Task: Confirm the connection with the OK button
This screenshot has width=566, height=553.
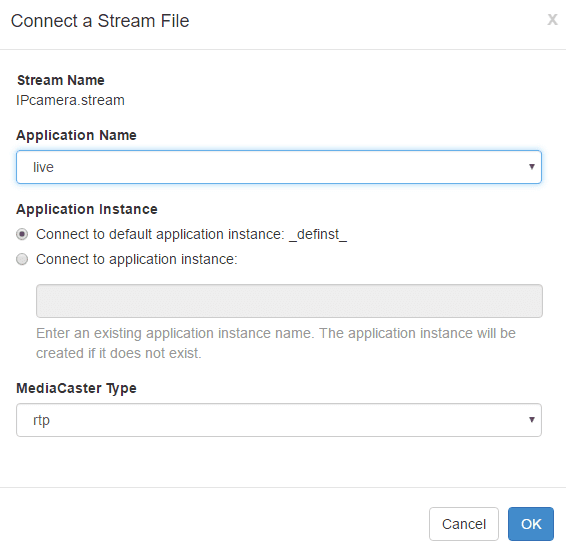Action: (531, 524)
